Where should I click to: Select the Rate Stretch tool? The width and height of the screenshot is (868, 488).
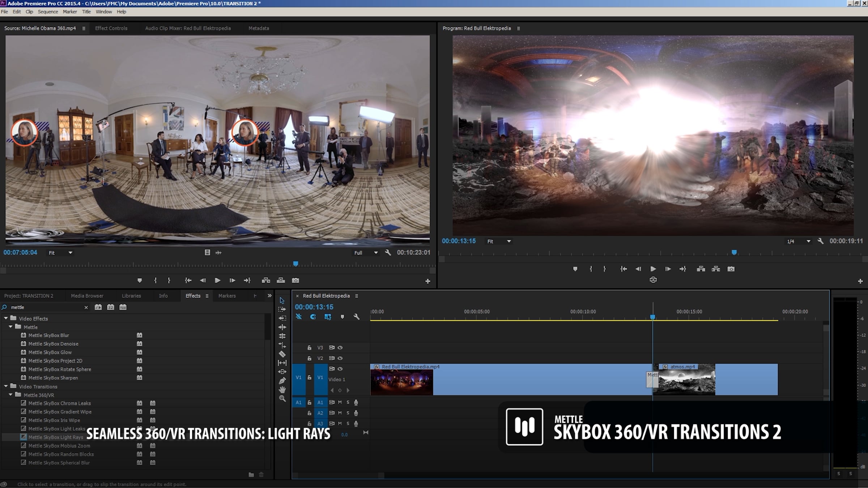point(282,345)
